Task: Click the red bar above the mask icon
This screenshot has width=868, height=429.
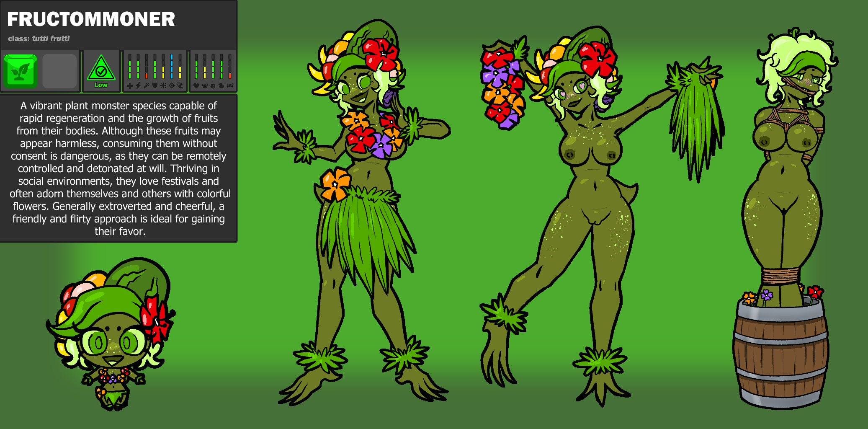Action: click(x=230, y=76)
